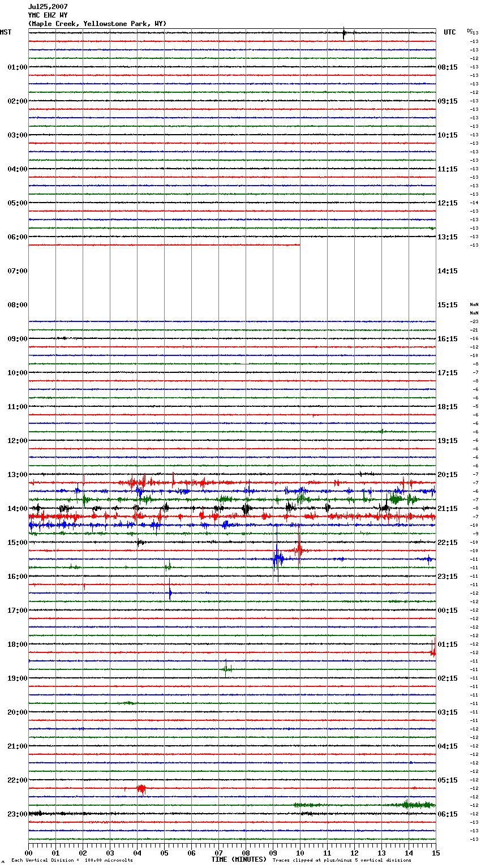Viewport: 481px width, 868px height.
Task: Select the "03" minute axis tick label
Action: coord(110,853)
